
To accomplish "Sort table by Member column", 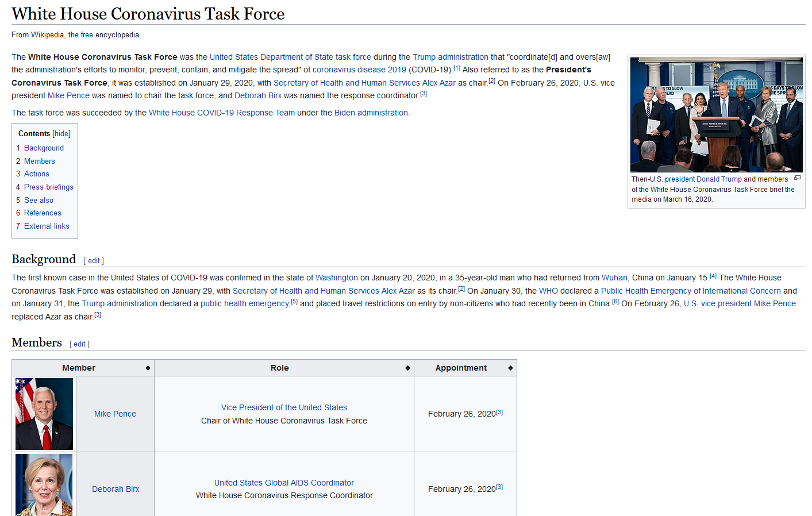I will point(148,368).
